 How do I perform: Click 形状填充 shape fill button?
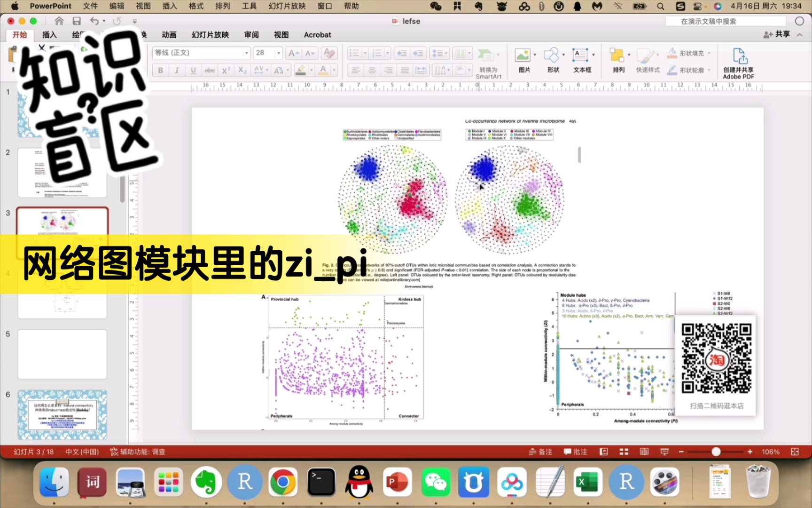point(688,53)
